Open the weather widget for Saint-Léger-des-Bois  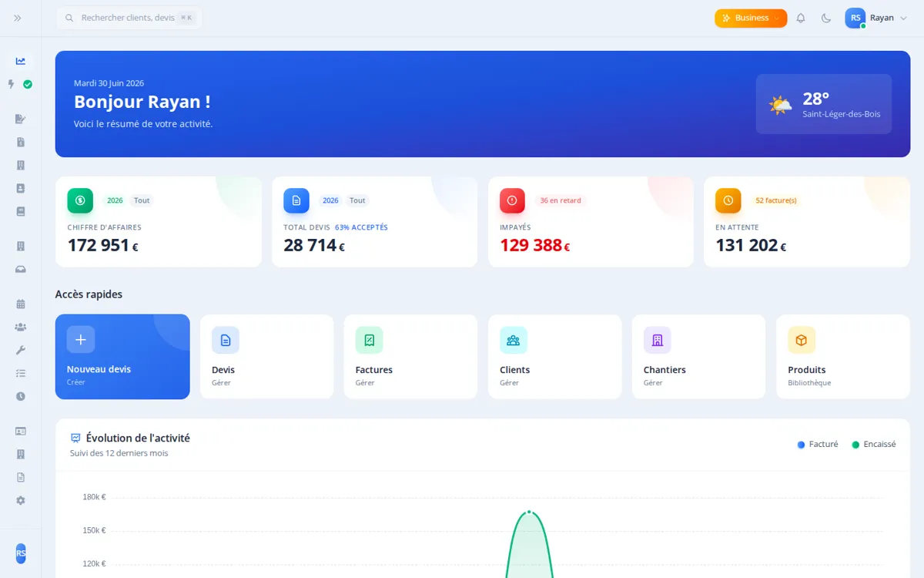point(824,104)
